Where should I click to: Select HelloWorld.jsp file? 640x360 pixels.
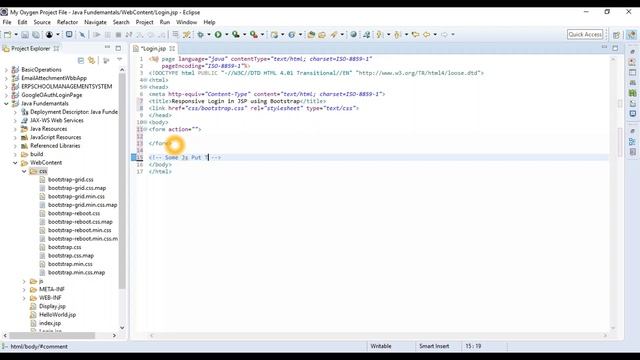click(57, 315)
